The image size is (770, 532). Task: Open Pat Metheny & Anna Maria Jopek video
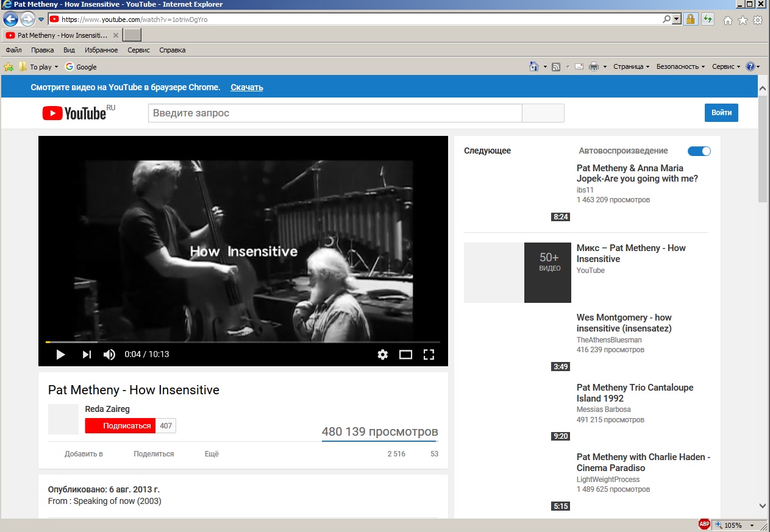[x=638, y=173]
